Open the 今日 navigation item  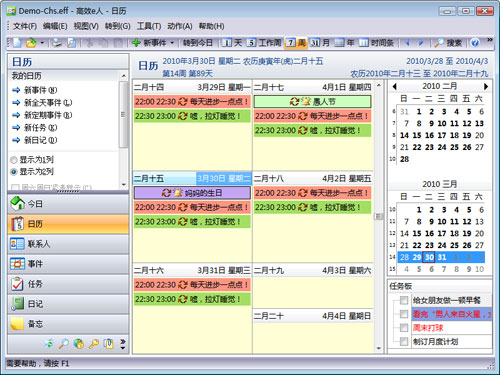(x=68, y=204)
